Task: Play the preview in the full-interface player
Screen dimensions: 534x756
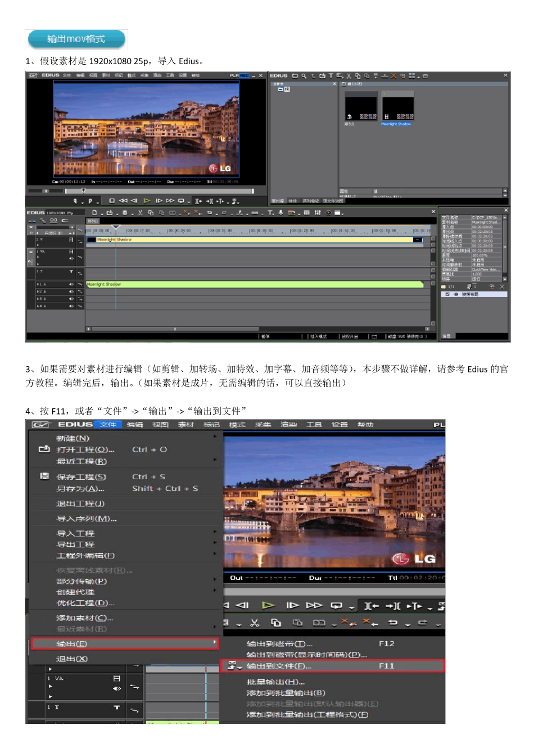Action: 147,201
